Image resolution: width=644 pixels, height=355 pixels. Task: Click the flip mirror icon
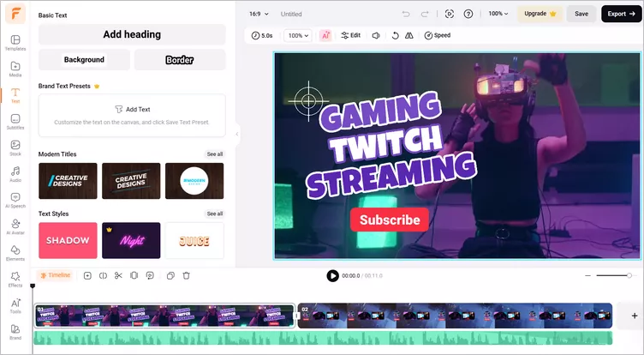tap(409, 35)
